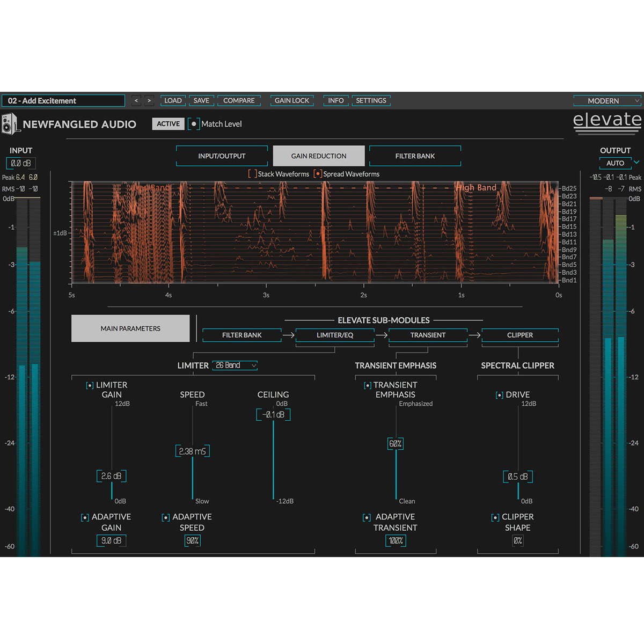Toggle Clipper Shape enable box
Image resolution: width=644 pixels, height=644 pixels.
(495, 517)
